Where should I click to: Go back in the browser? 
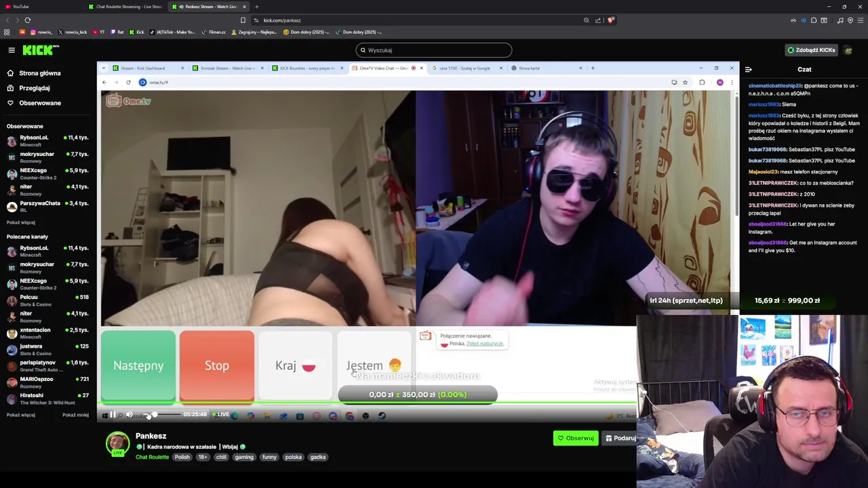tap(8, 20)
